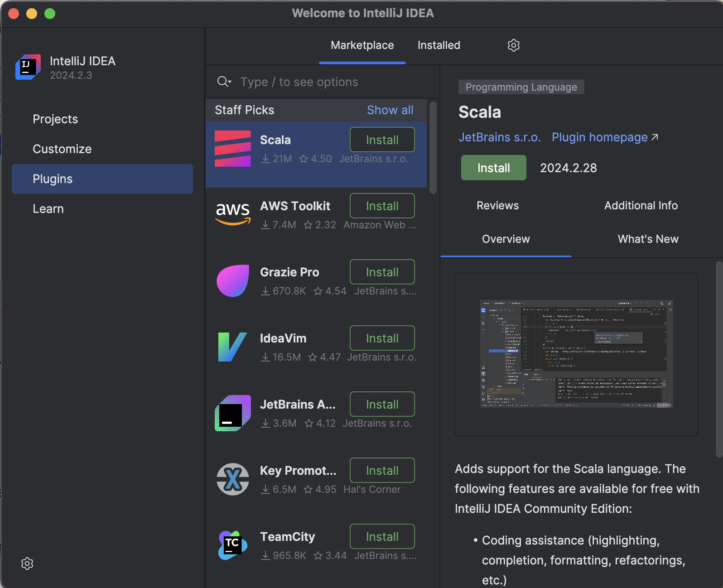The image size is (723, 588).
Task: Open settings gear at bottom of sidebar
Action: tap(27, 564)
